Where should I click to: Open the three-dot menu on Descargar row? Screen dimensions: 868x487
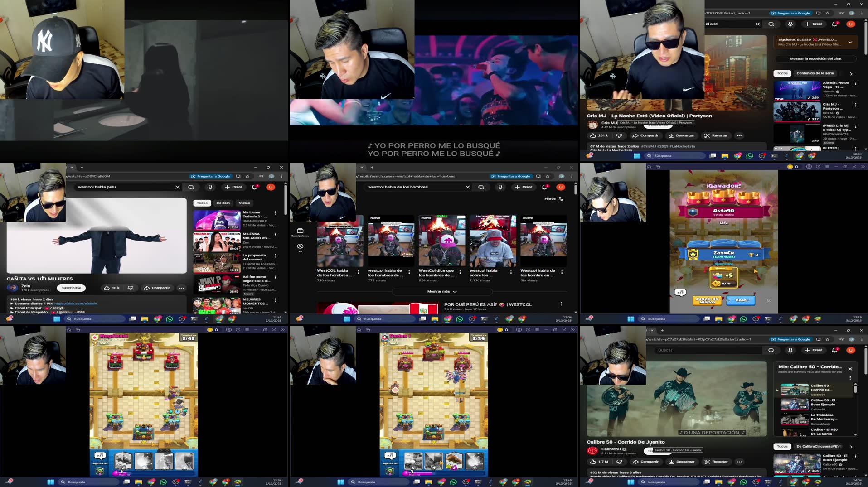click(x=739, y=135)
